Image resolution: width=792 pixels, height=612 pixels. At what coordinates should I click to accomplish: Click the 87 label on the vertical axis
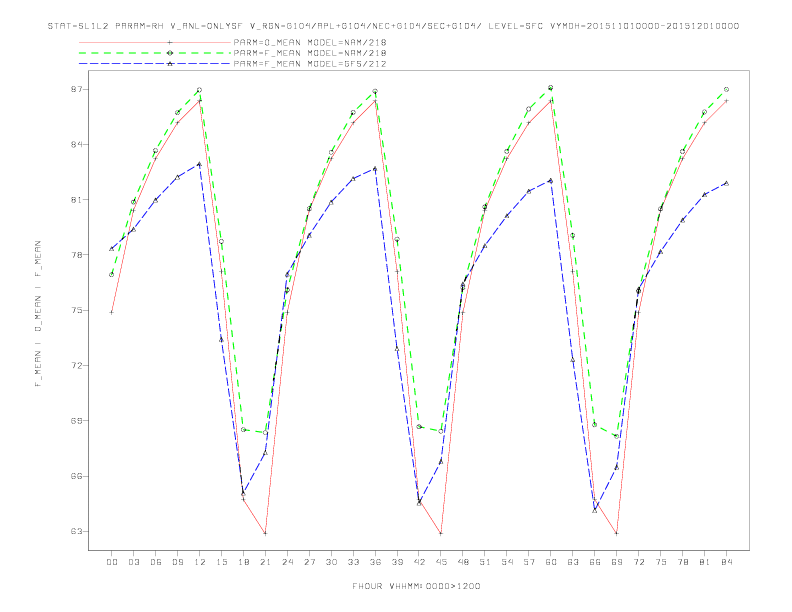[x=77, y=89]
